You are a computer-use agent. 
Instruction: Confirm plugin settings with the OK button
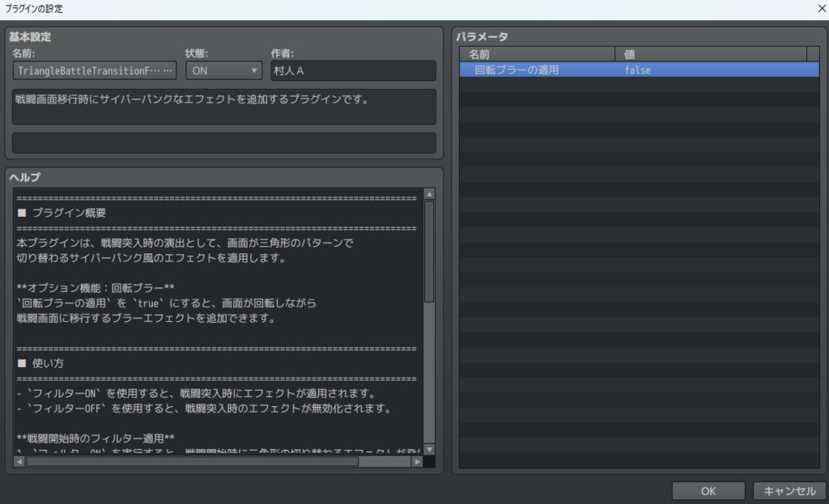[x=708, y=490]
